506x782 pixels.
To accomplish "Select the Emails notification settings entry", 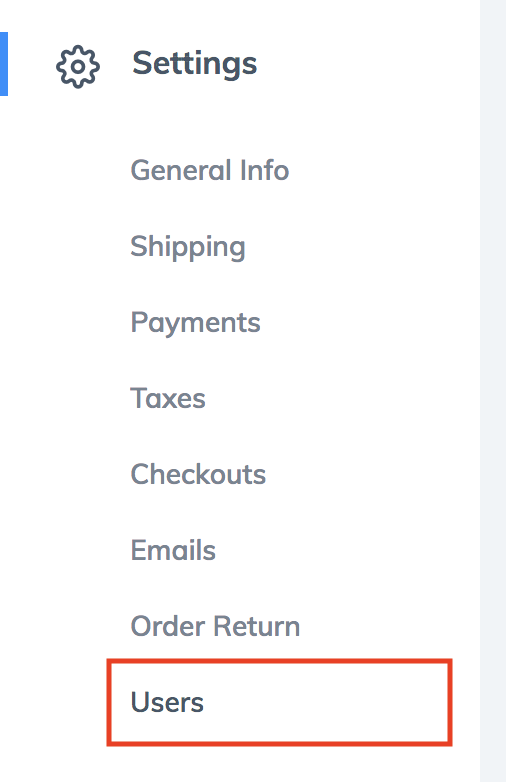I will click(173, 550).
